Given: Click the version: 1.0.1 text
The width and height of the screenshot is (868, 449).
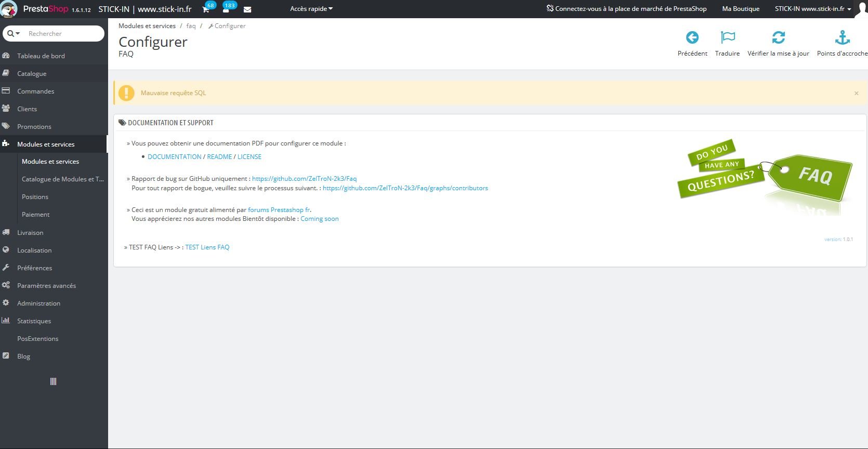Looking at the screenshot, I should tap(838, 240).
